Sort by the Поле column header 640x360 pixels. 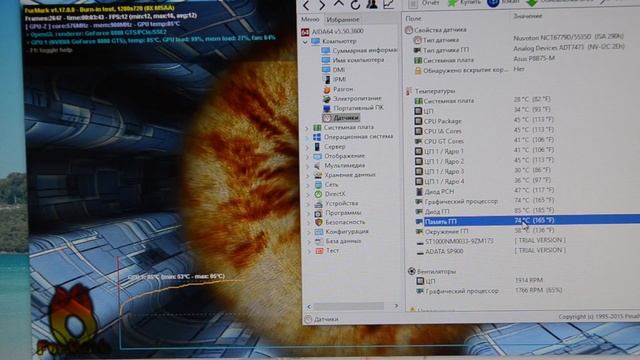coord(413,18)
